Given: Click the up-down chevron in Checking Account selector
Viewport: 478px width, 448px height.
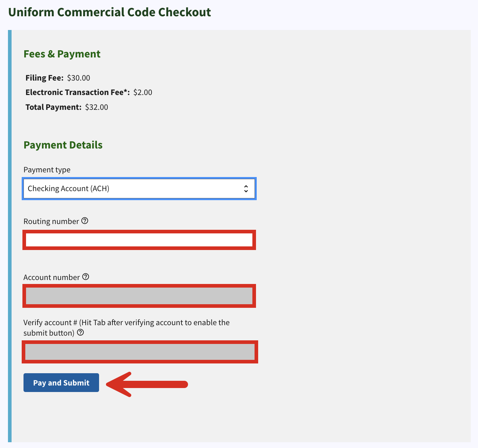Looking at the screenshot, I should [x=246, y=189].
